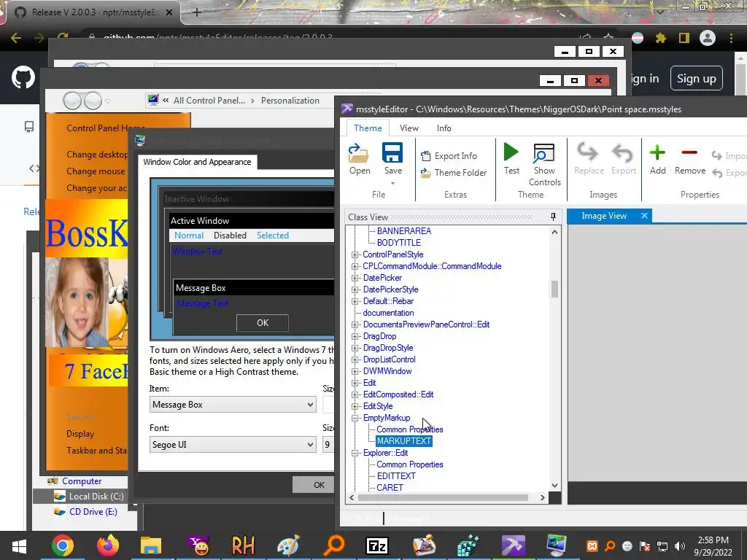
Task: Expand the Default::Rebar node
Action: click(355, 301)
